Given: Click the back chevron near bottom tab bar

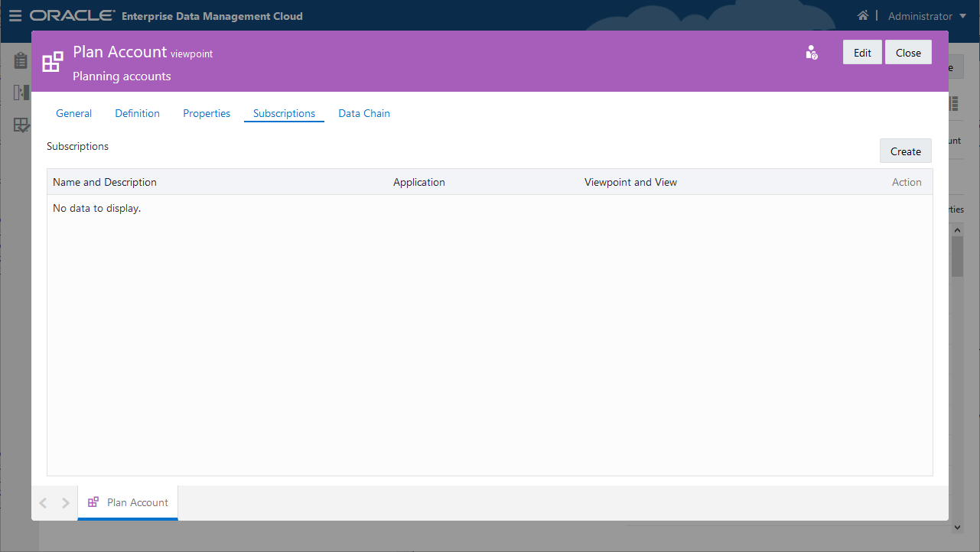Looking at the screenshot, I should click(43, 502).
